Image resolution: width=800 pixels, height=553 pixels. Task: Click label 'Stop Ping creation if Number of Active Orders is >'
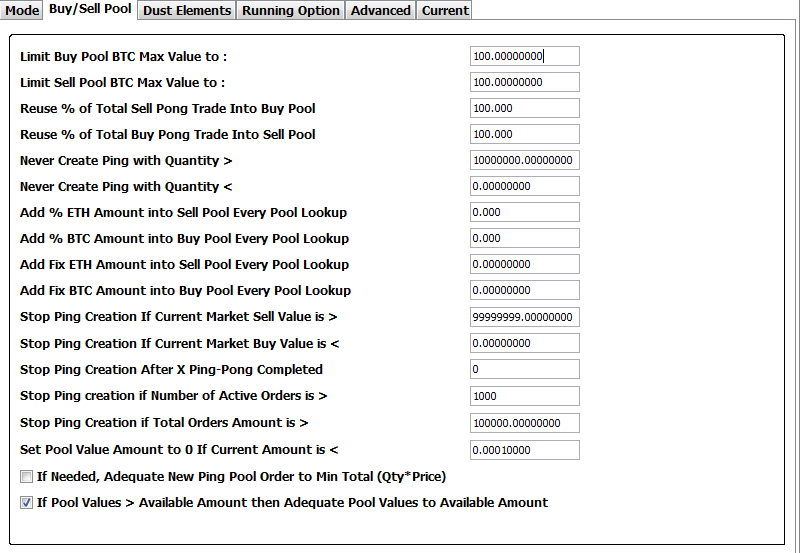[x=173, y=395]
